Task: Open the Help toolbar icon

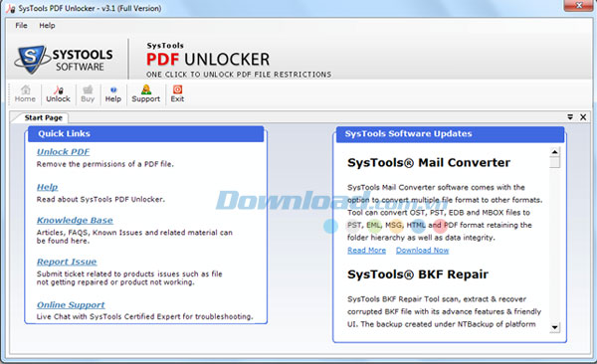Action: pos(113,93)
